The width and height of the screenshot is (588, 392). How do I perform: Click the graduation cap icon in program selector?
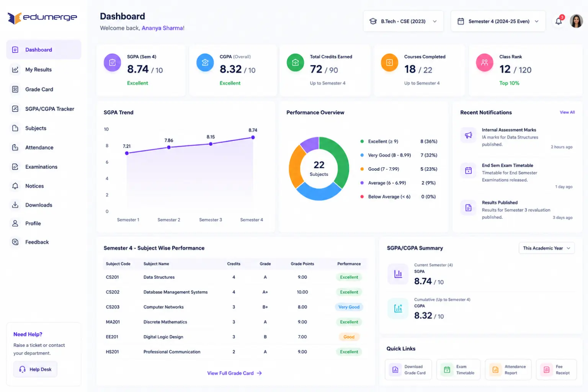click(373, 21)
